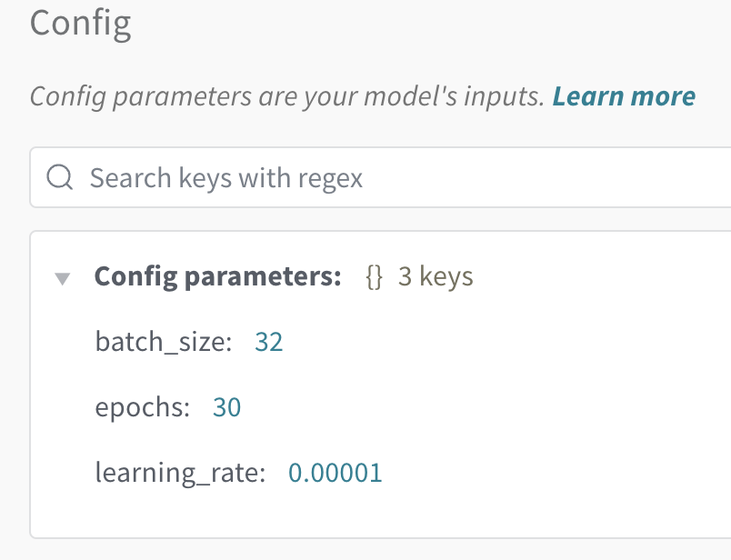Click empty space right of the Config title
The height and width of the screenshot is (560, 731).
point(409,23)
